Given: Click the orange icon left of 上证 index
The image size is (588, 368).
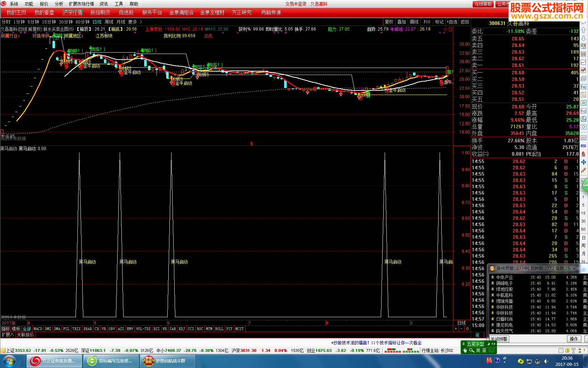Looking at the screenshot, I should coord(3,350).
